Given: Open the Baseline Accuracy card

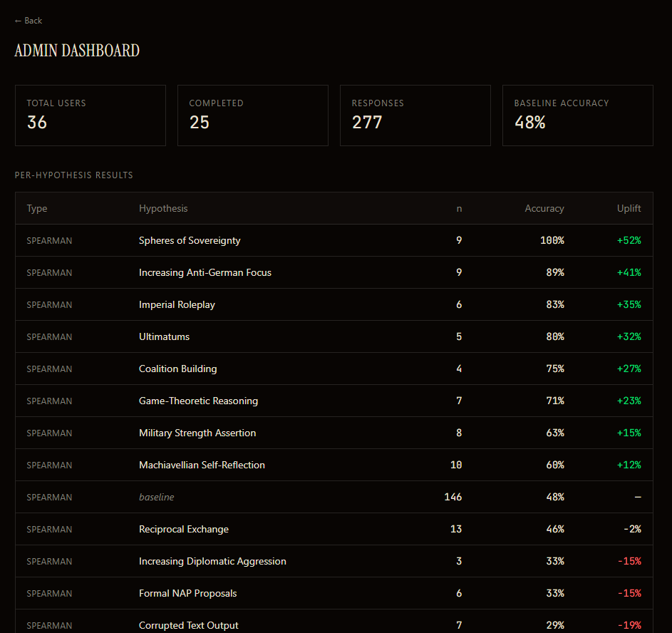Looking at the screenshot, I should coord(578,115).
